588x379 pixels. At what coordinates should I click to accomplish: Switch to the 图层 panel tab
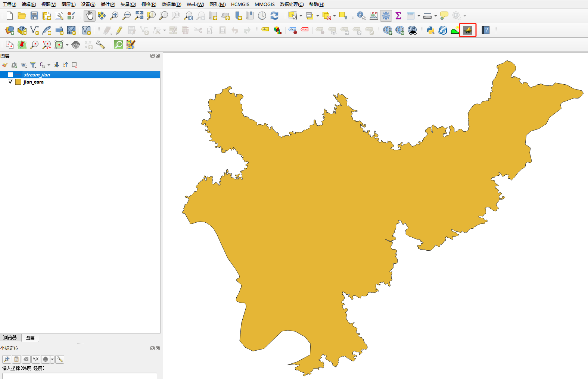pyautogui.click(x=30, y=338)
